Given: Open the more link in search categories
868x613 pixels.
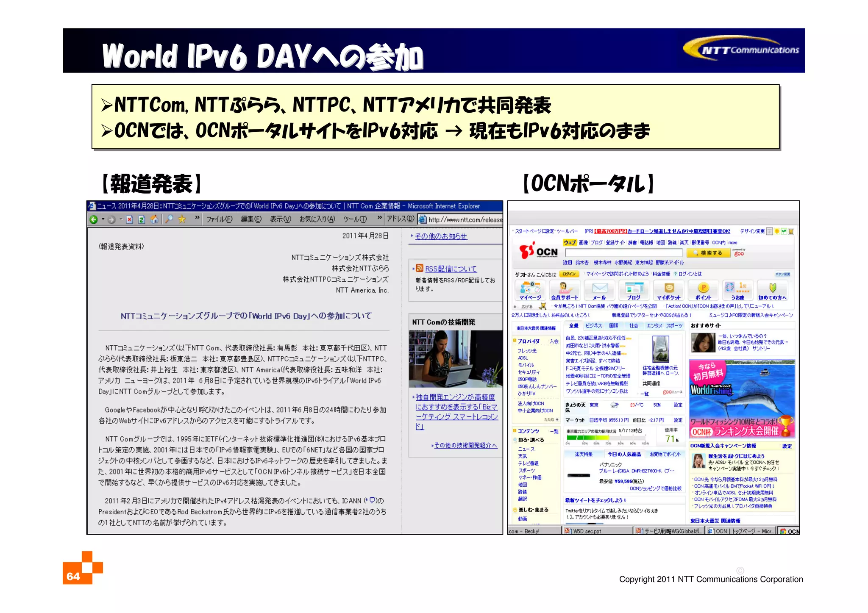Looking at the screenshot, I should pyautogui.click(x=733, y=243).
